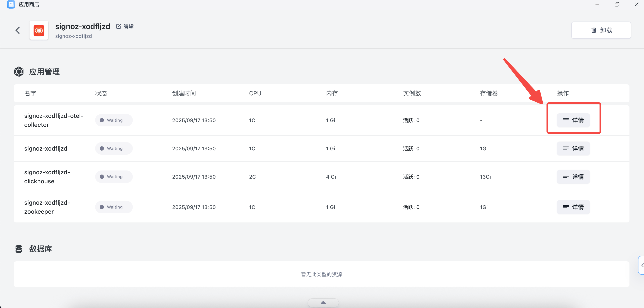Click the 应用管理 cube icon
Screen dimensions: 644x308
(19, 72)
